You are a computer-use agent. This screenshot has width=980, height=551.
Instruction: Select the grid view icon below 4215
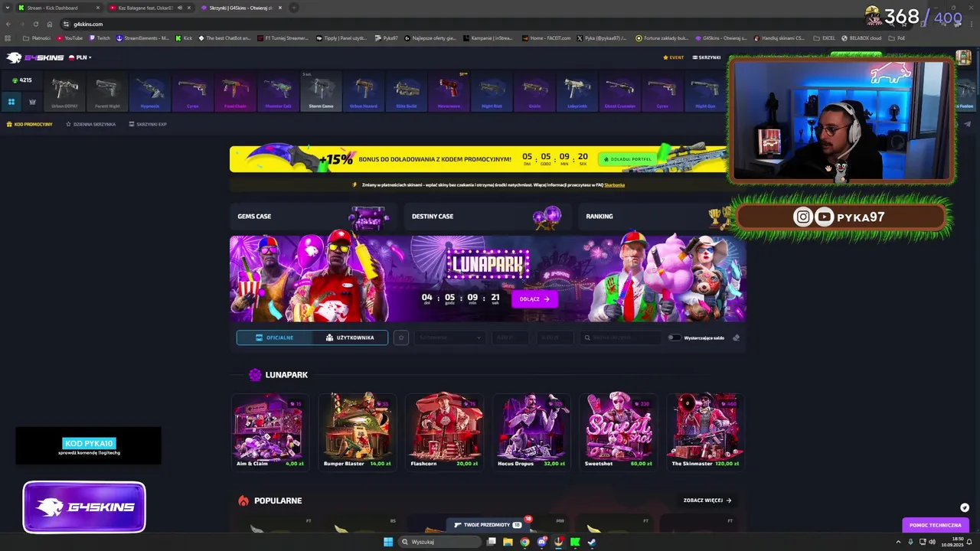[x=11, y=101]
